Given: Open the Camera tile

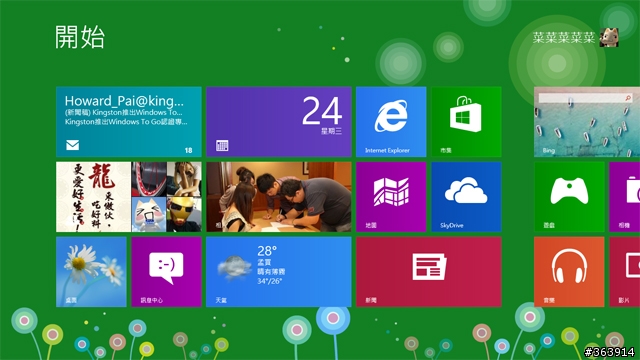Looking at the screenshot, I should [x=624, y=197].
